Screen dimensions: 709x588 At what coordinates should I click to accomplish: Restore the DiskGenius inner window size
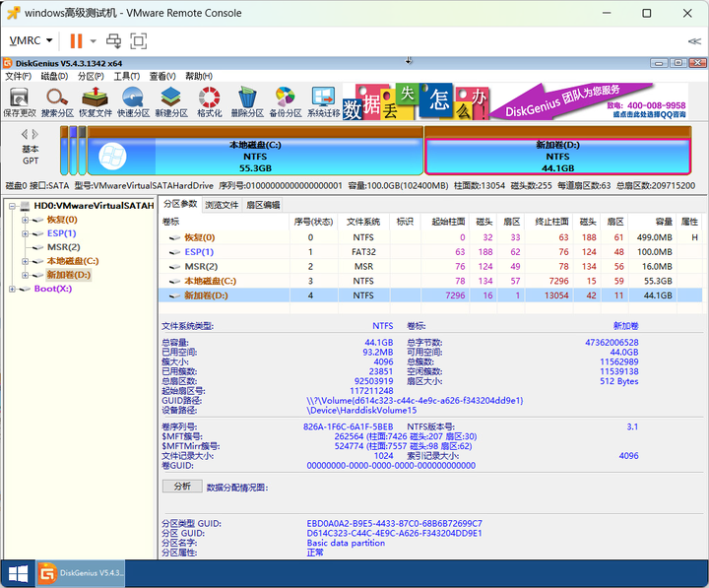tap(677, 63)
